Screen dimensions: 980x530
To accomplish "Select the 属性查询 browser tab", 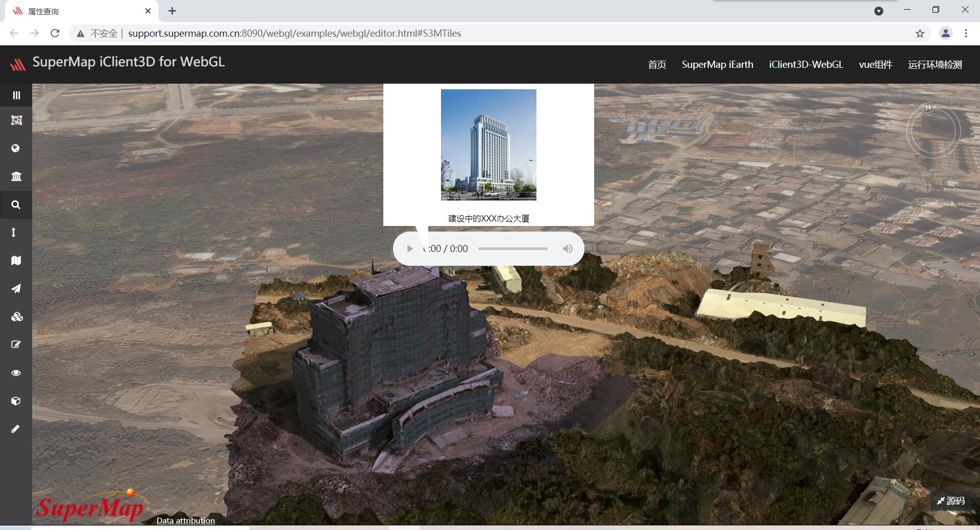I will point(82,11).
